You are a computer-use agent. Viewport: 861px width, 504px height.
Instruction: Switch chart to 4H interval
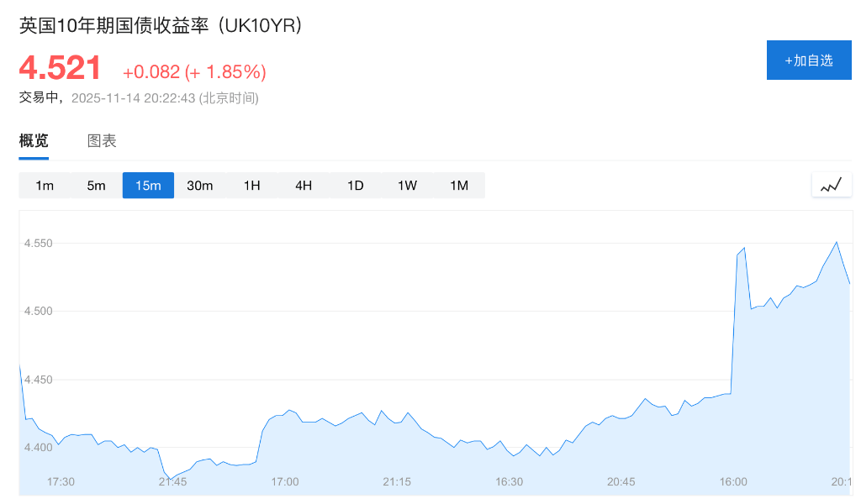pyautogui.click(x=304, y=186)
